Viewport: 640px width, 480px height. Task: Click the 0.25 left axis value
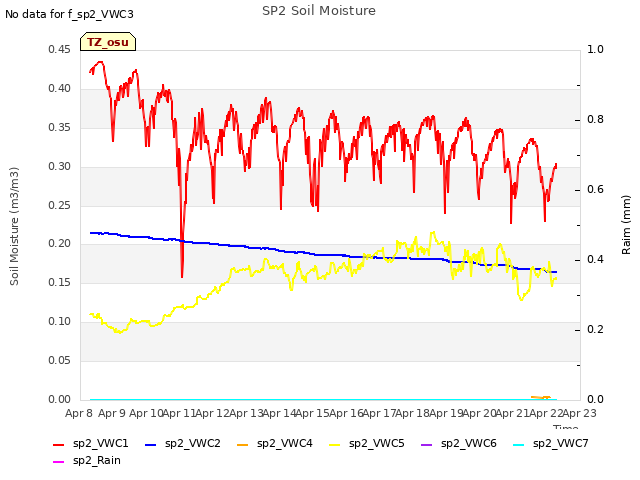click(x=59, y=205)
